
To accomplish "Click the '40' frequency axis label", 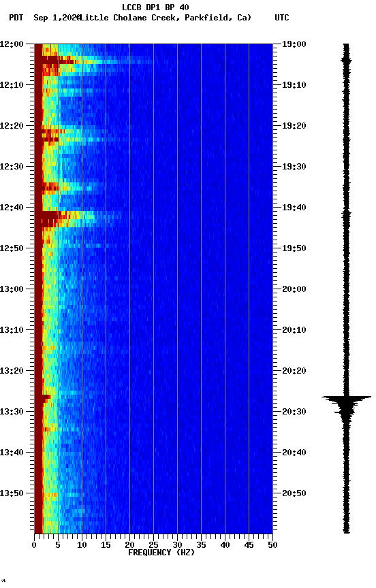I will (x=225, y=545).
